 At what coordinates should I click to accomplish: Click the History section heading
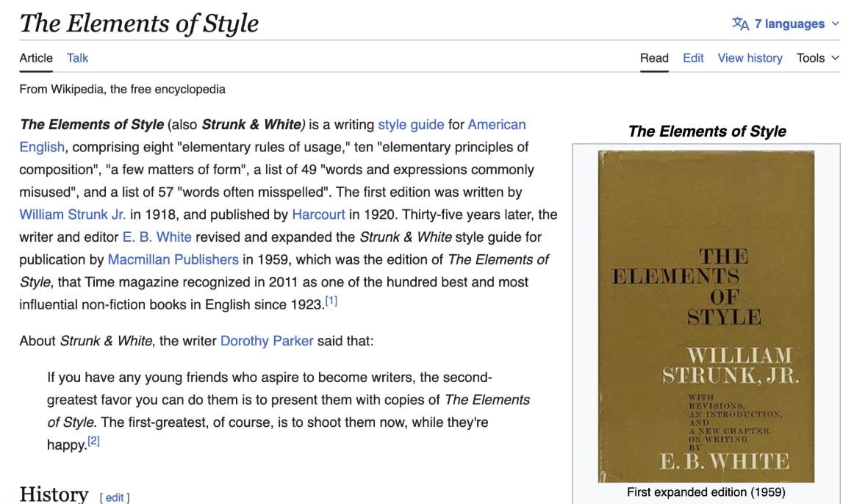(54, 494)
